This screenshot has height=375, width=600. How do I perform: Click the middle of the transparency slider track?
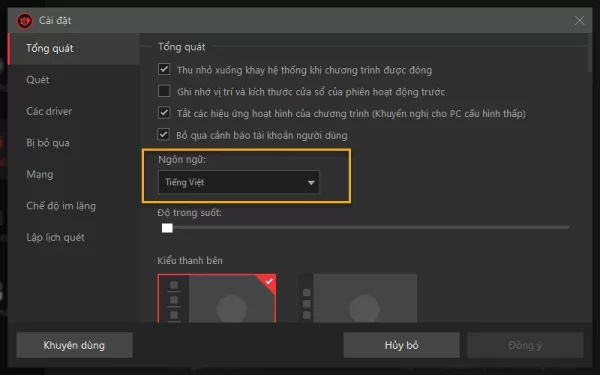pos(365,227)
